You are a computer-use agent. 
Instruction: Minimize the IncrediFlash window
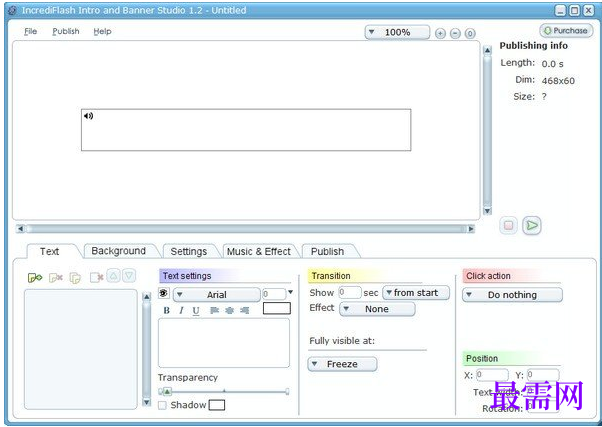(561, 10)
